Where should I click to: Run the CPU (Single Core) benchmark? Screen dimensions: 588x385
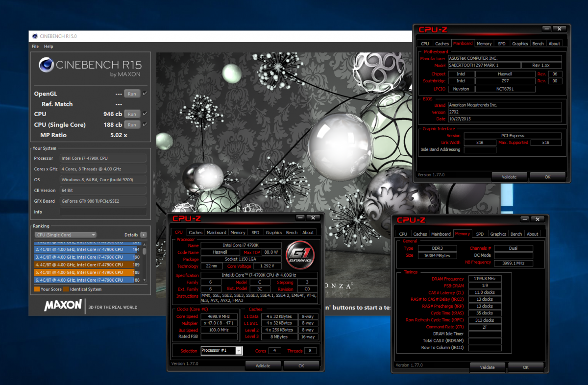(132, 125)
